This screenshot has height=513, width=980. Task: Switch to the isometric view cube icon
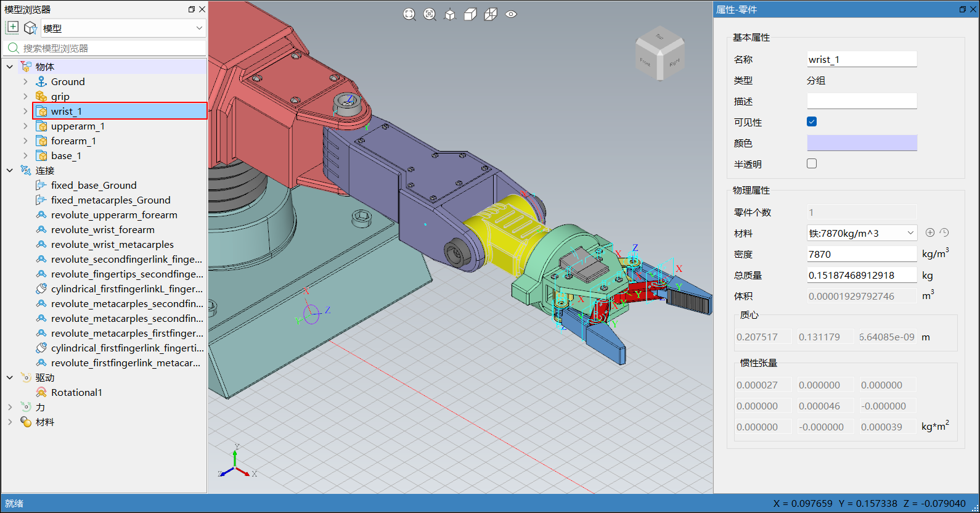[450, 14]
